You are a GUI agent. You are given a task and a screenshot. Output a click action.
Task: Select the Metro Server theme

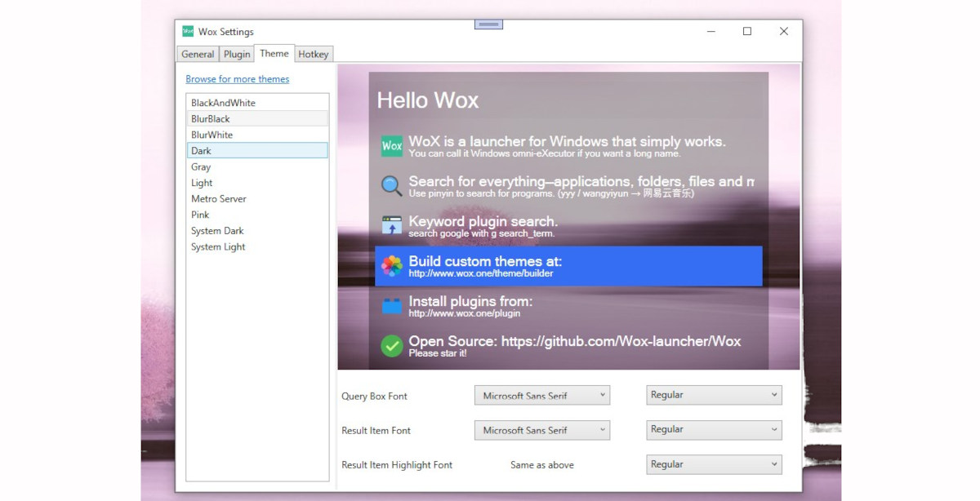218,199
